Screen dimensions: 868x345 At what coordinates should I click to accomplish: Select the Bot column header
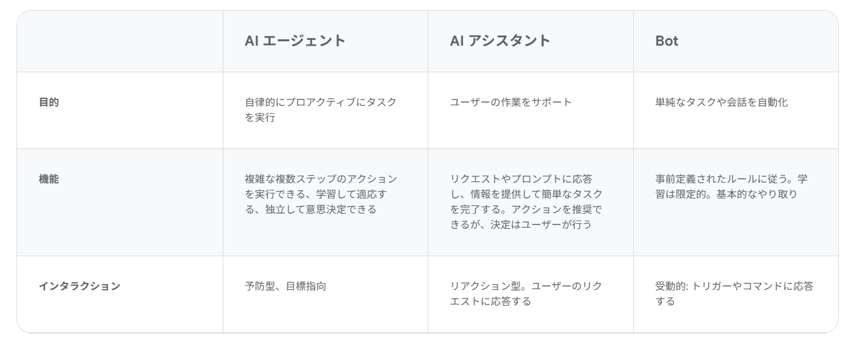point(667,41)
